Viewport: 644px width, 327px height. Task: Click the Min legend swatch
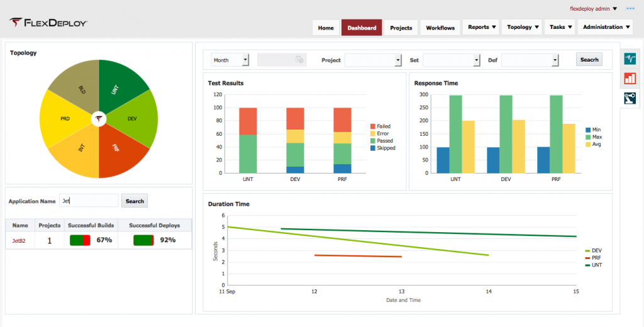tap(588, 130)
